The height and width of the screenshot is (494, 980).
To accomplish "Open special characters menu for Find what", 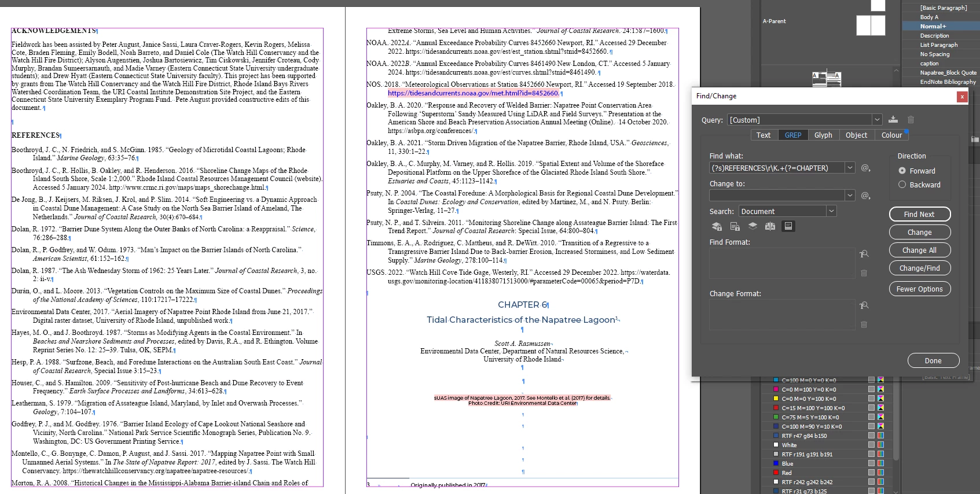I will (x=865, y=168).
